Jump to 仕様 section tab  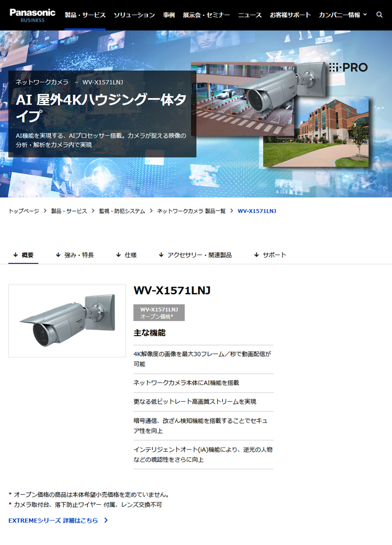[126, 255]
